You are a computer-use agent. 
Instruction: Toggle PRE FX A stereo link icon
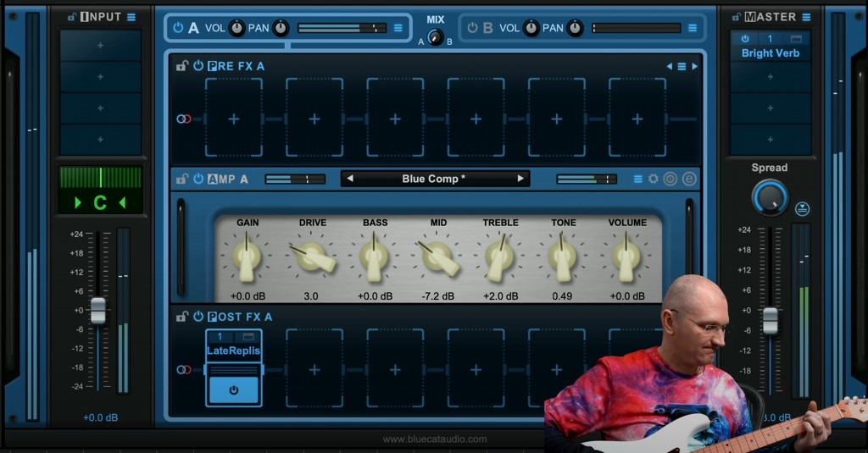pyautogui.click(x=184, y=119)
